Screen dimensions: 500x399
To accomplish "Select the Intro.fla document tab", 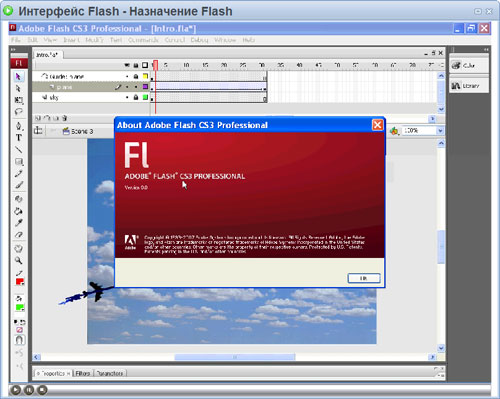I will [x=47, y=55].
